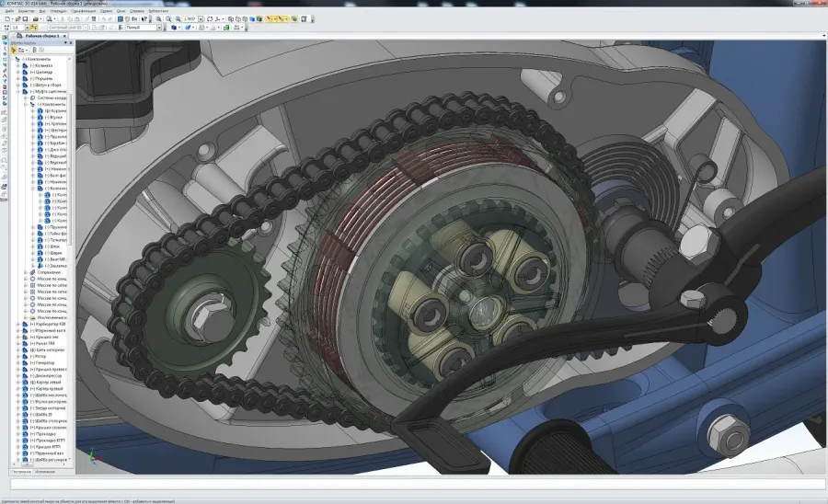Click the blue plane icon in second toolbar
Image resolution: width=828 pixels, height=504 pixels.
[187, 28]
